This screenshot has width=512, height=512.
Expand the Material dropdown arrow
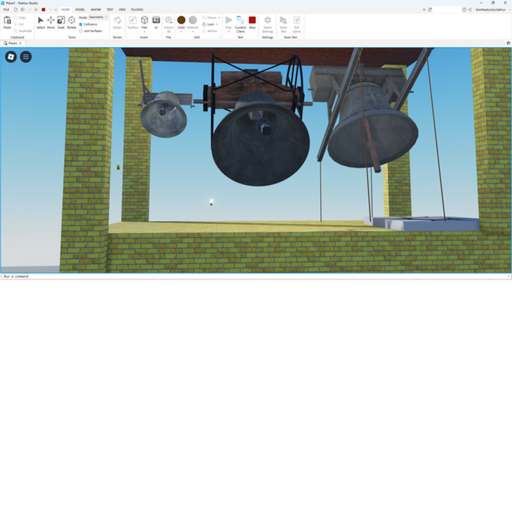click(x=193, y=32)
